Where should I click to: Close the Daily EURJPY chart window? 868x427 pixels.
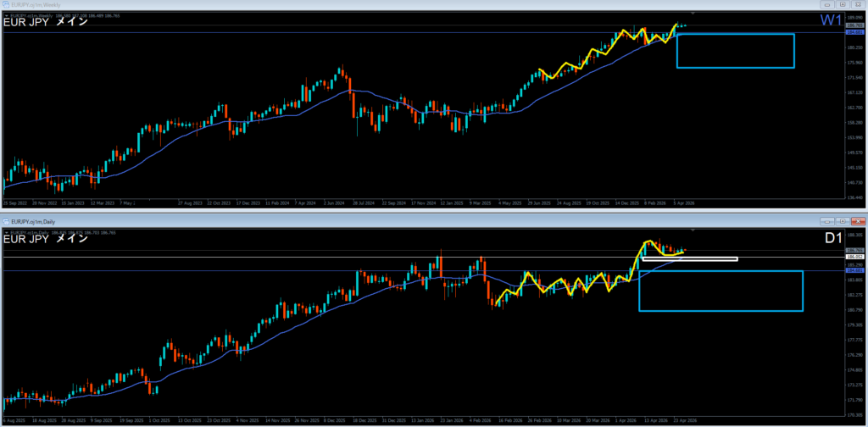point(858,220)
